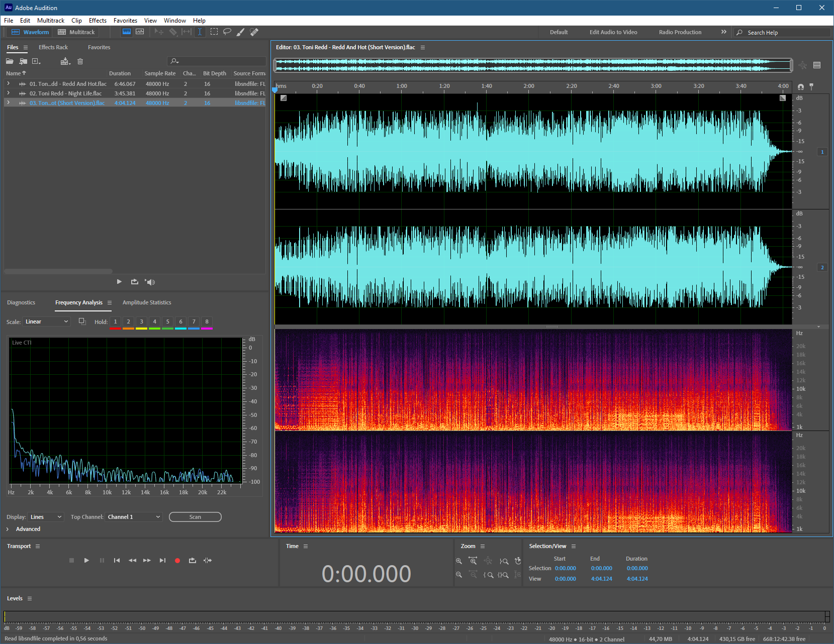
Task: Toggle Skip Selection in Transport
Action: pyautogui.click(x=208, y=560)
